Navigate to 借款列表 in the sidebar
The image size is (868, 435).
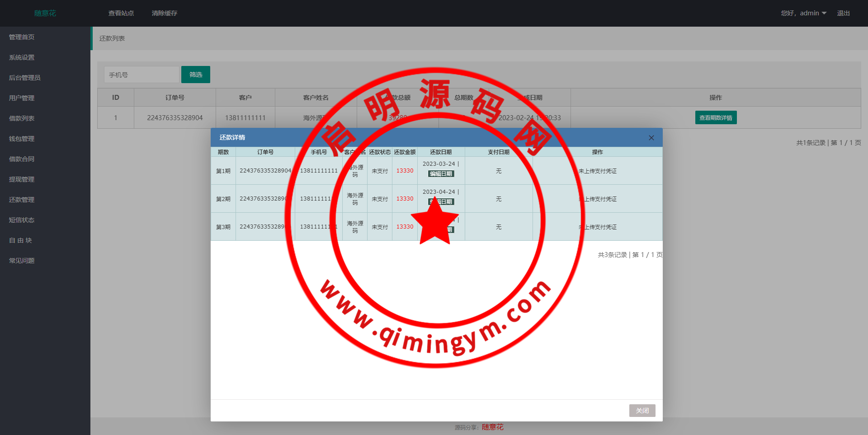pyautogui.click(x=22, y=118)
